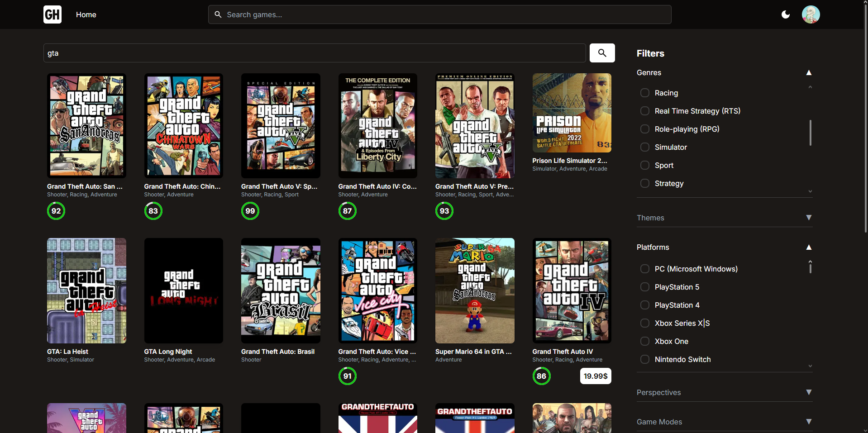Expand the Perspectives filter section

coord(809,392)
